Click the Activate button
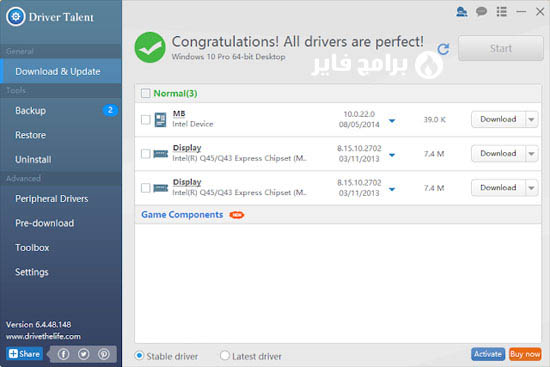 click(488, 354)
